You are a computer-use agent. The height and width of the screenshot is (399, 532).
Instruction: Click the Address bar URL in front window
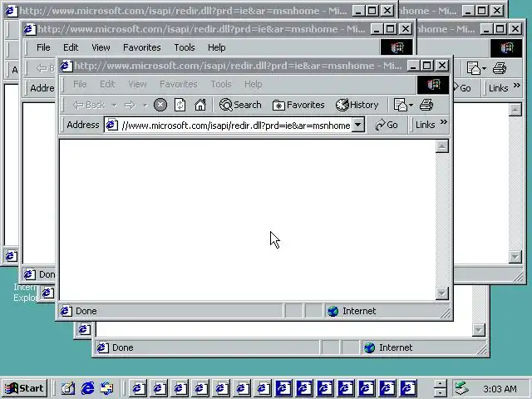[236, 126]
